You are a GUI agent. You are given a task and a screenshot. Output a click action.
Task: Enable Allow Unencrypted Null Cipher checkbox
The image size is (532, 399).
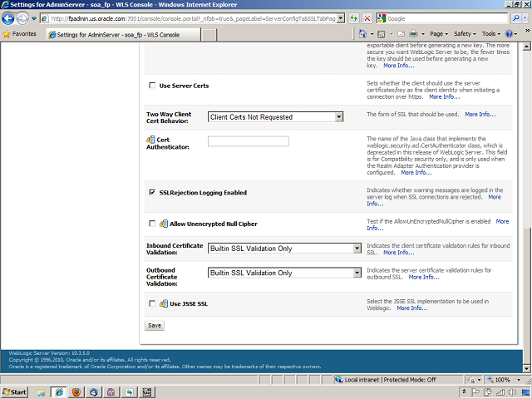click(x=151, y=224)
